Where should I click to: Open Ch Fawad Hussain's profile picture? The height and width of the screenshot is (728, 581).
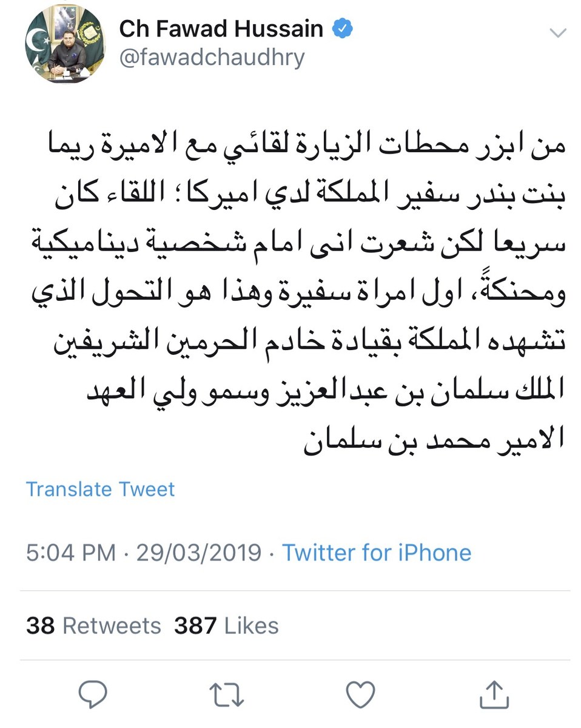pyautogui.click(x=65, y=46)
